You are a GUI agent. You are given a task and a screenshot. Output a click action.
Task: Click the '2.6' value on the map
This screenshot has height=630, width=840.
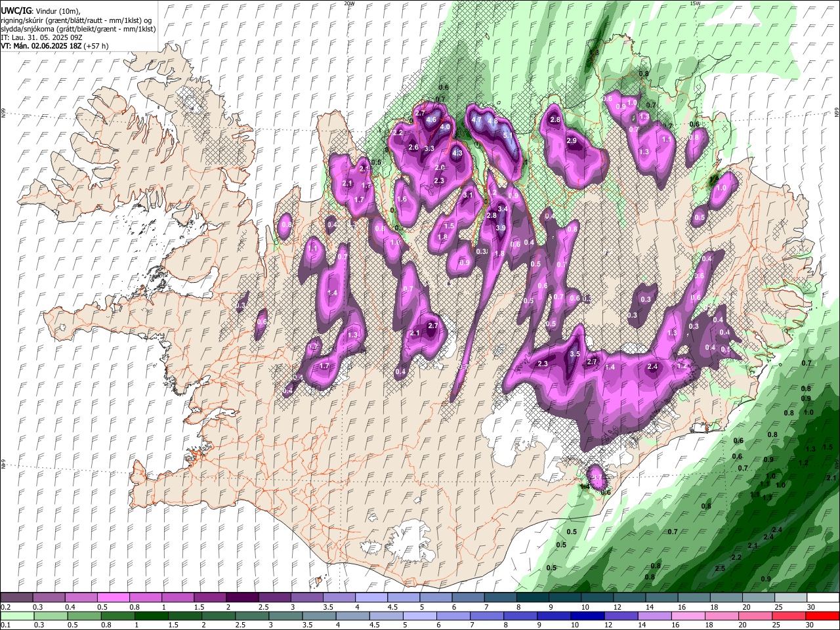point(413,148)
